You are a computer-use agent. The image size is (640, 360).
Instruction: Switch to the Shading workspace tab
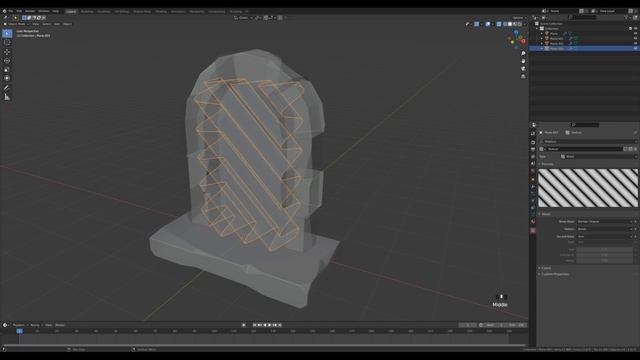(x=161, y=11)
